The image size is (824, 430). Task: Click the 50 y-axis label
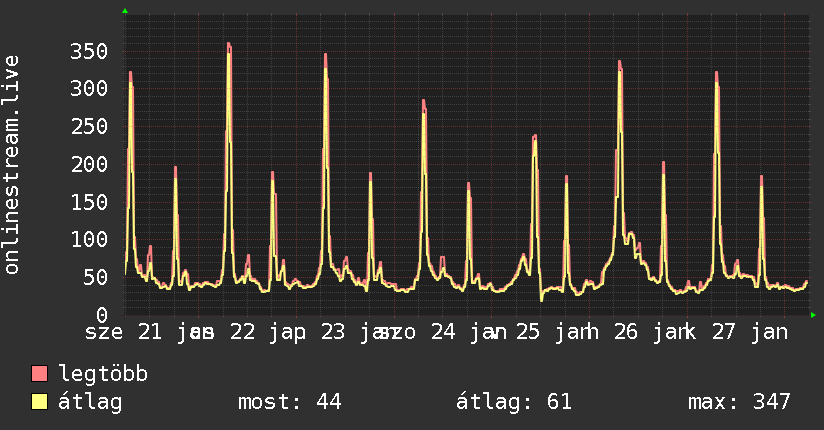(95, 278)
